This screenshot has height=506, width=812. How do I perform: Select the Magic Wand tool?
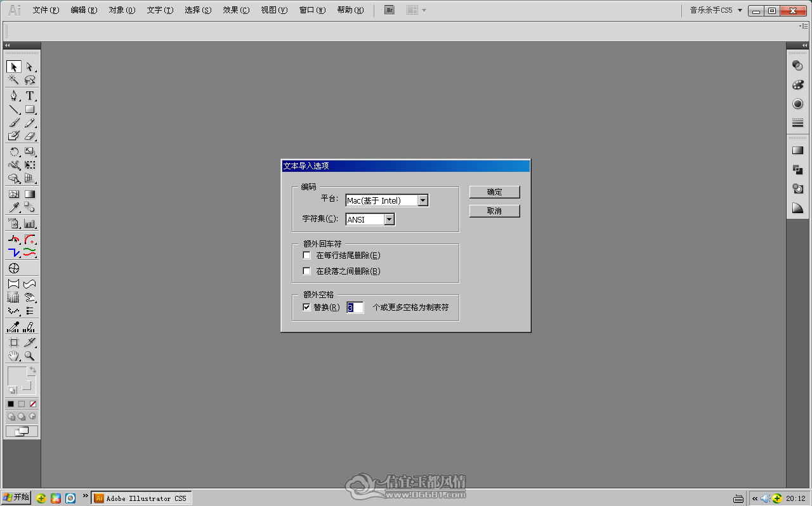[13, 80]
